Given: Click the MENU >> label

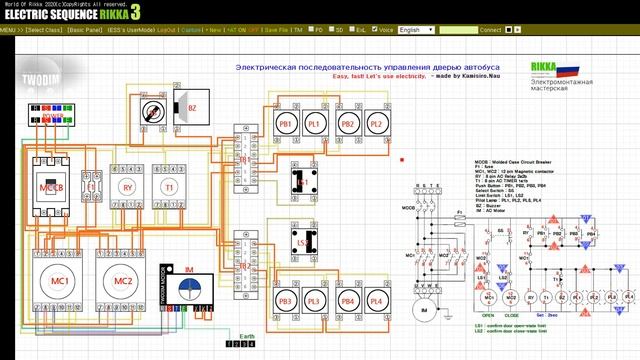Looking at the screenshot, I should [11, 30].
